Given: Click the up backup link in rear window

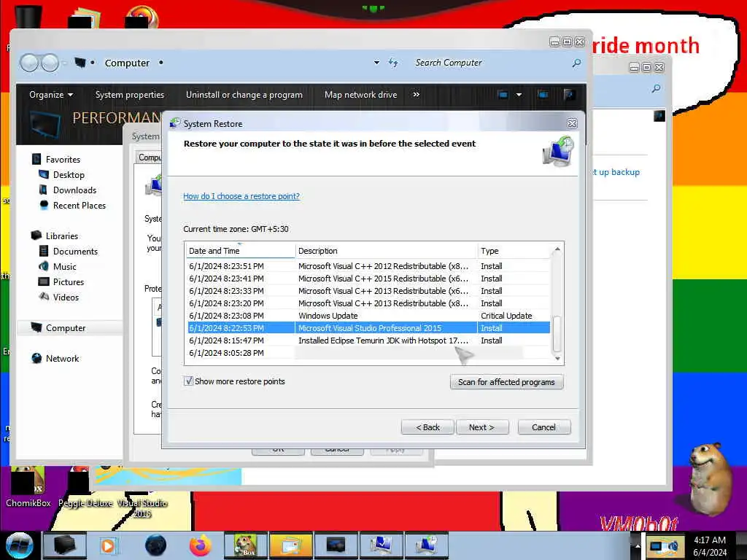Looking at the screenshot, I should 616,172.
